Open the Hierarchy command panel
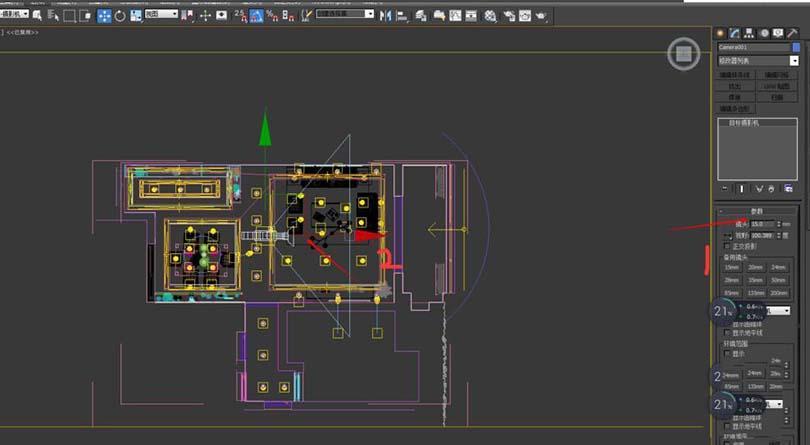This screenshot has width=810, height=445. tap(748, 33)
